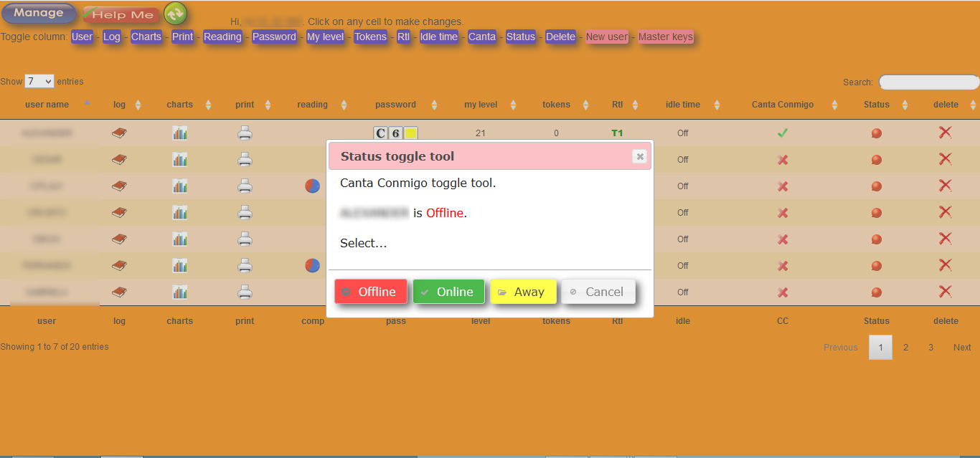Go to page 1 of results

point(880,347)
